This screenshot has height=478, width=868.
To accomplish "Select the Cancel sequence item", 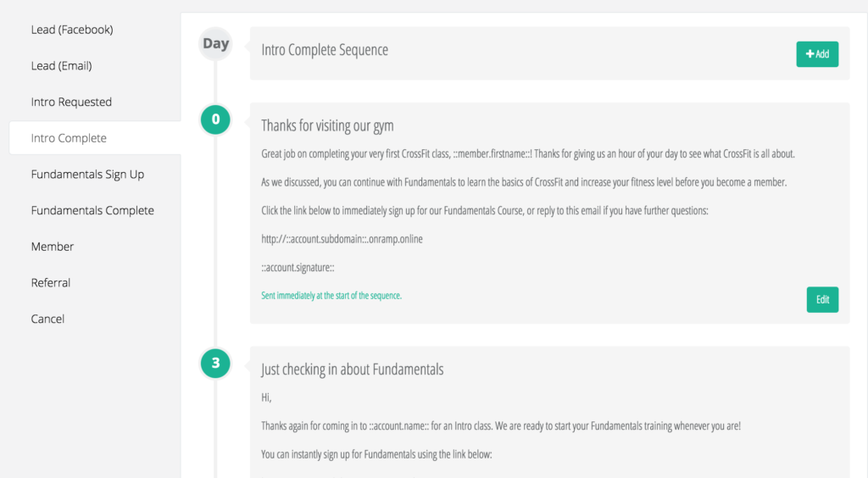I will point(47,319).
